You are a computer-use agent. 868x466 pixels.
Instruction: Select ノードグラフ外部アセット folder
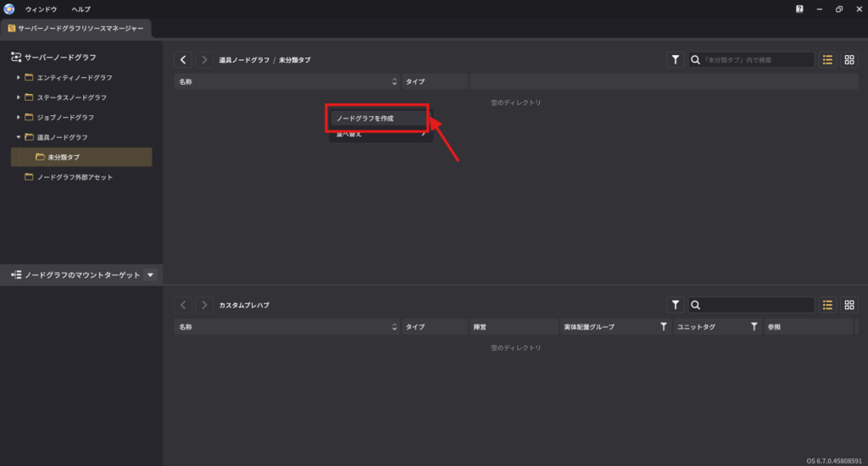(x=75, y=177)
